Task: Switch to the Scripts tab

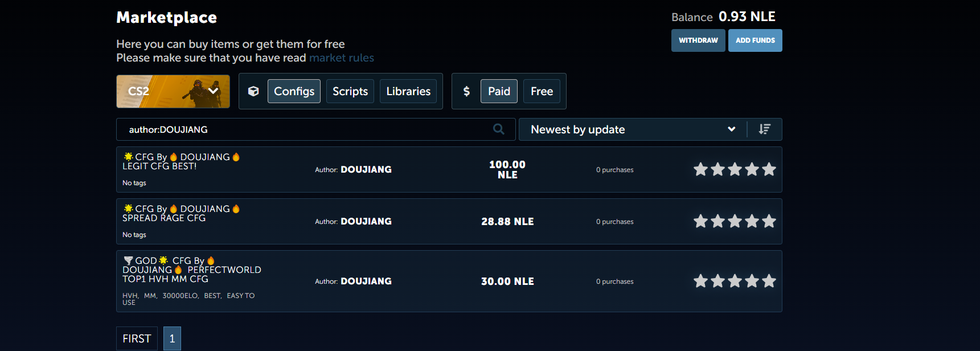Action: (350, 91)
